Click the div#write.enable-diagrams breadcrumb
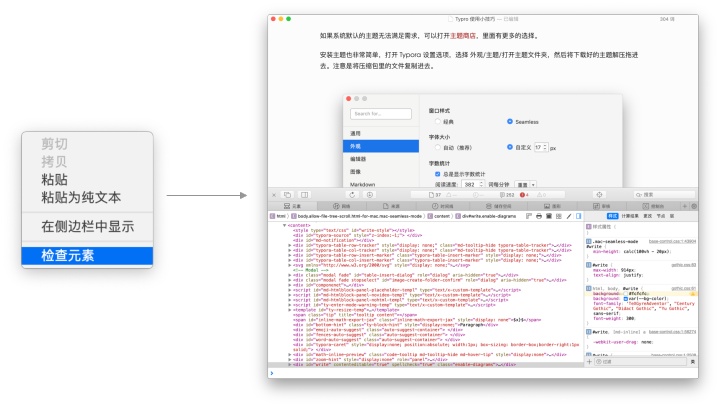 pyautogui.click(x=486, y=216)
